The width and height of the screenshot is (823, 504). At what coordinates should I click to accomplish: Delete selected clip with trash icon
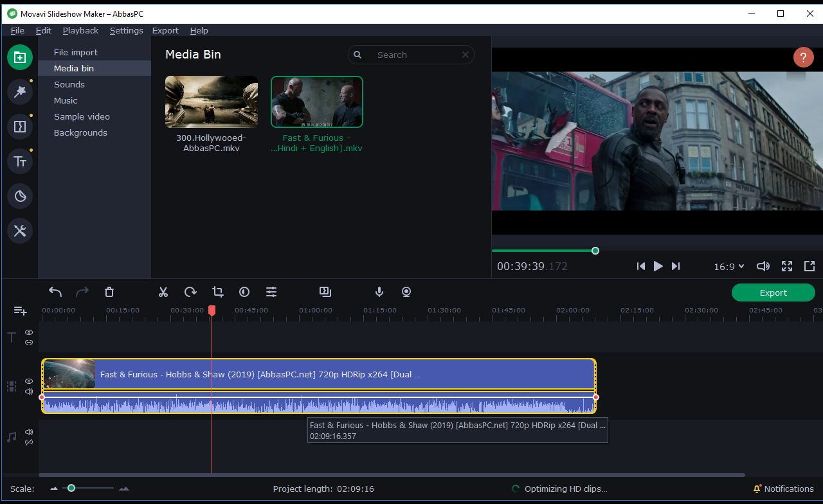tap(109, 292)
